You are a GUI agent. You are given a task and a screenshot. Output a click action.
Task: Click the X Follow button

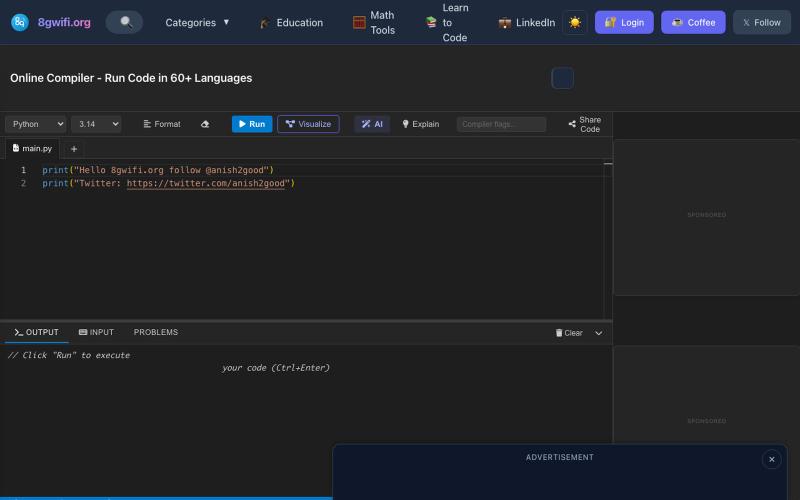[762, 22]
